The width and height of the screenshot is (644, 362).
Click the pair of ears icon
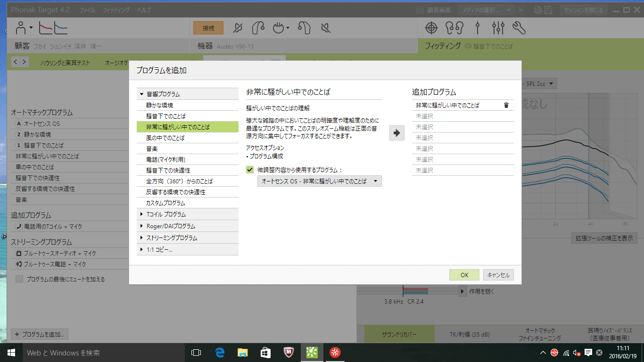455,28
